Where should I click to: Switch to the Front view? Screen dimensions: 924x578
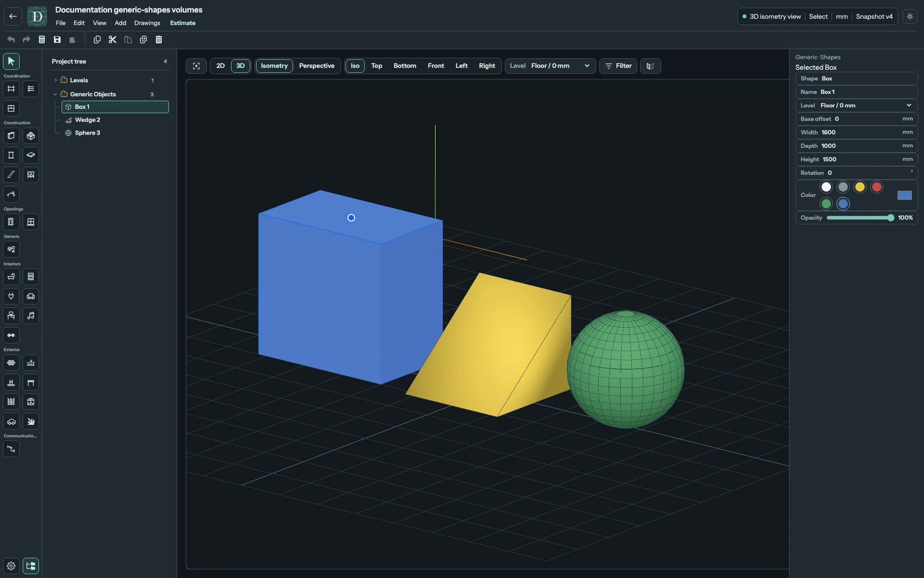(436, 66)
